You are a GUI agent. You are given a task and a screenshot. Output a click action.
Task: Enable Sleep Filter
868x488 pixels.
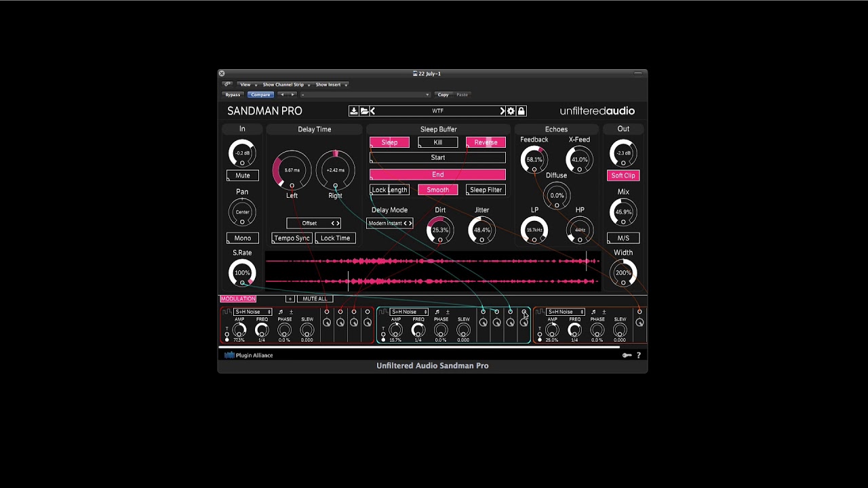point(486,190)
